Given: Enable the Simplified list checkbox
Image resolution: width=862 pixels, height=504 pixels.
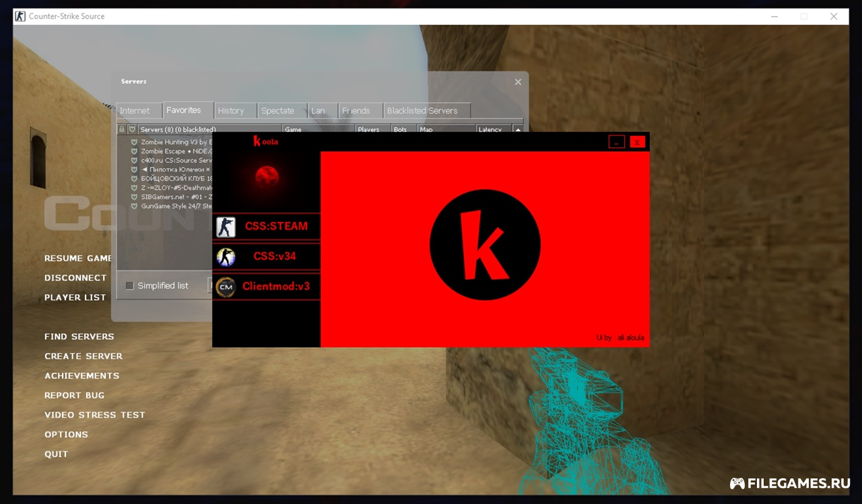Looking at the screenshot, I should coord(129,285).
